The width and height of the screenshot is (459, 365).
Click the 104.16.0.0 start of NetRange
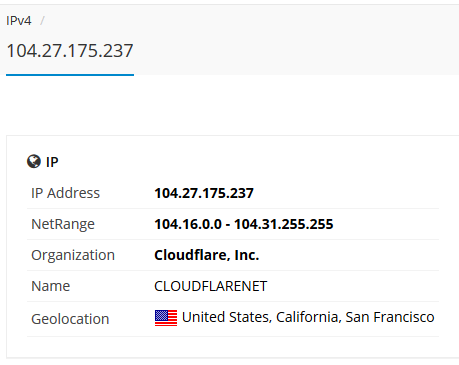pos(188,224)
